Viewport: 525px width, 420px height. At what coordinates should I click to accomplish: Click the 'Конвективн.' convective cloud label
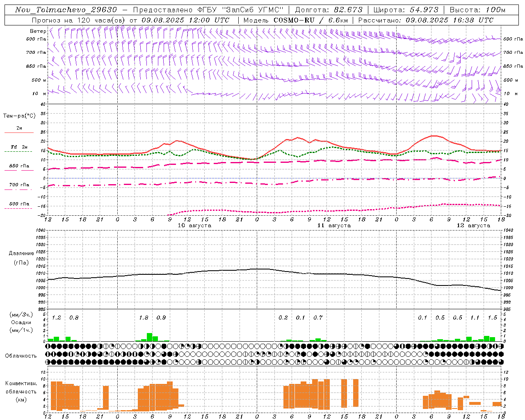pos(21,383)
